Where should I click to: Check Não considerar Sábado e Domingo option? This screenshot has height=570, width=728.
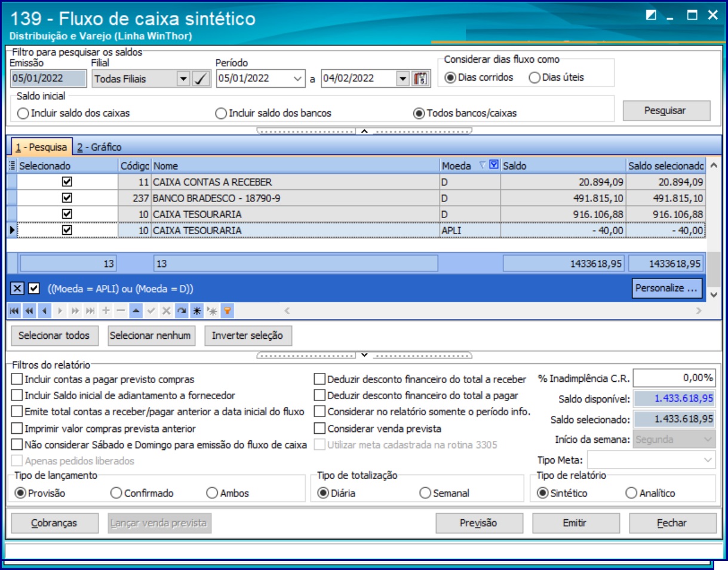click(x=17, y=445)
